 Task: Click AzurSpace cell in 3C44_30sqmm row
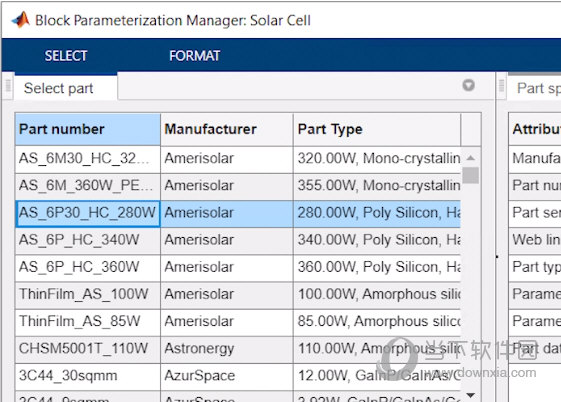(x=227, y=376)
